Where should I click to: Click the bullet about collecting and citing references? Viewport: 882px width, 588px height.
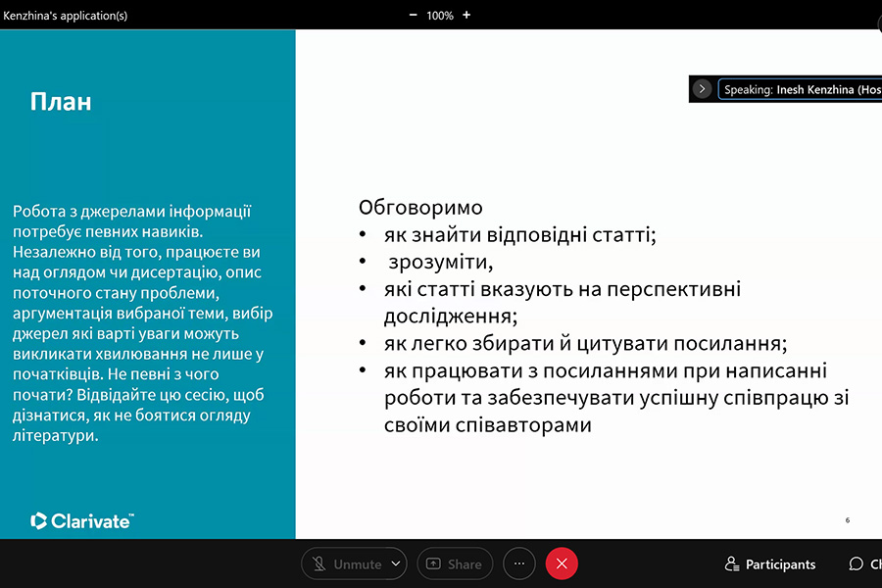tap(586, 344)
